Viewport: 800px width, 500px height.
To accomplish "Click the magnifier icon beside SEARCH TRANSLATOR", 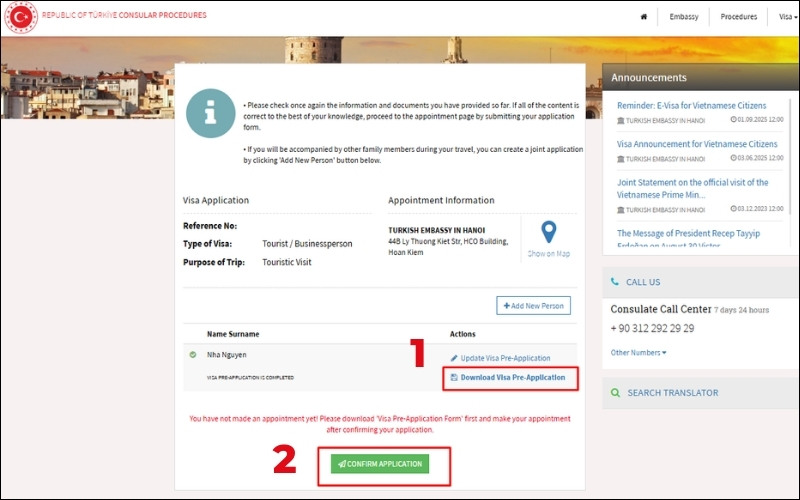I will pos(615,393).
